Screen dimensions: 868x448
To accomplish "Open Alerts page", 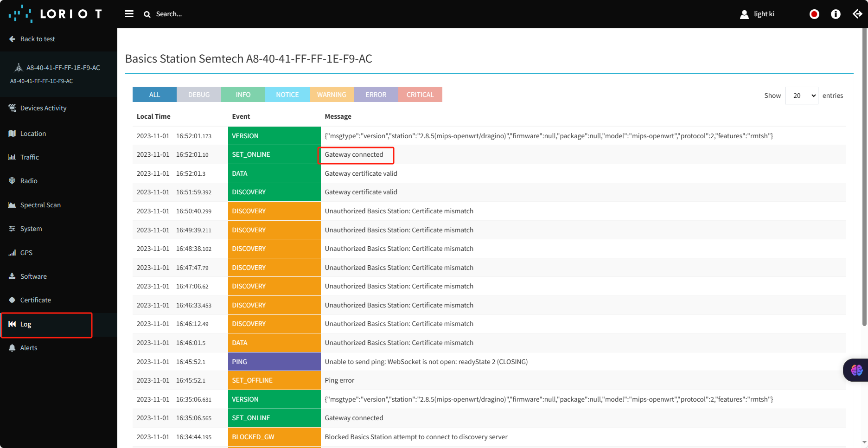I will [x=29, y=348].
